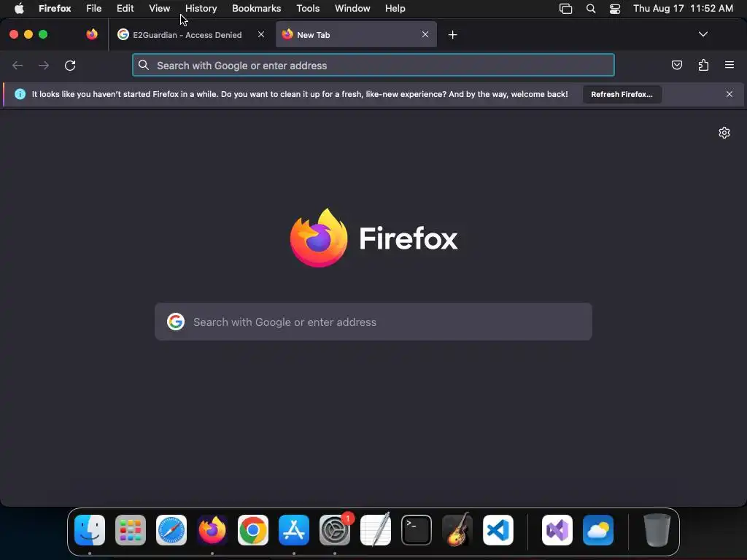Reload the page with the refresh icon

(70, 65)
